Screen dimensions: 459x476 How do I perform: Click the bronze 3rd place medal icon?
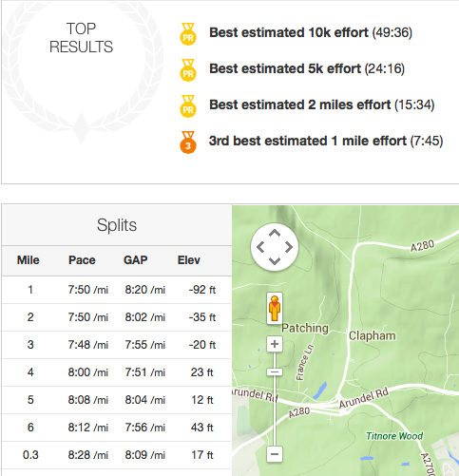188,143
